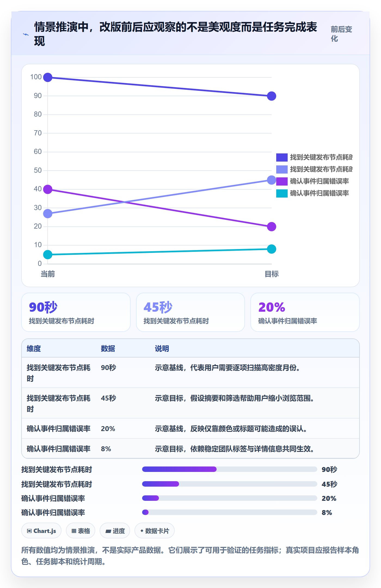Toggle the purple 确认事件归属错误率 legend item

coord(312,181)
